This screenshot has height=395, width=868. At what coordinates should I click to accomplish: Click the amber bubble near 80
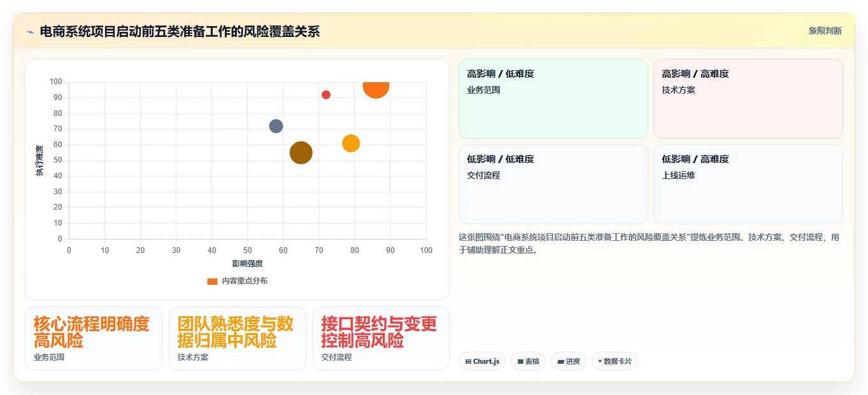coord(351,143)
